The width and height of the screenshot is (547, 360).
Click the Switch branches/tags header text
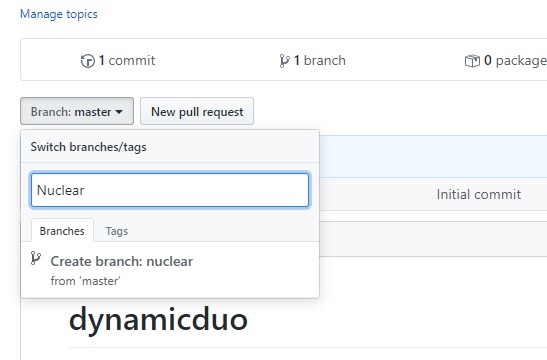click(89, 147)
